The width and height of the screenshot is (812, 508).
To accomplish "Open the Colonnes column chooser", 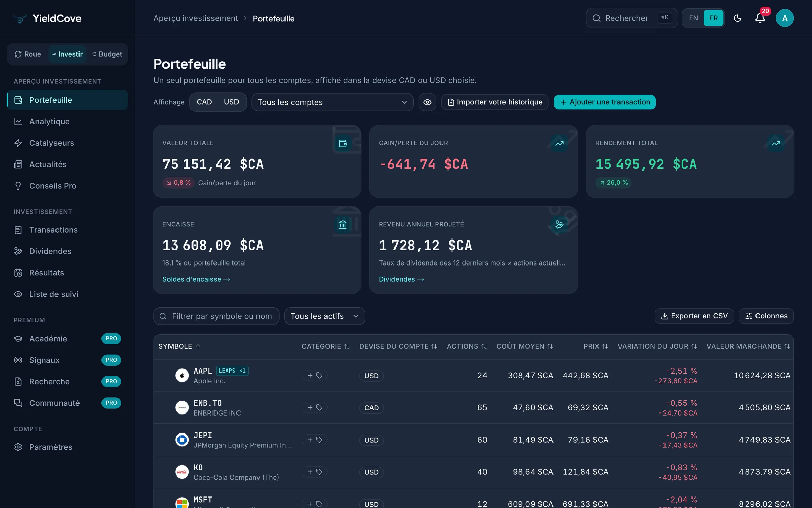I will tap(766, 316).
